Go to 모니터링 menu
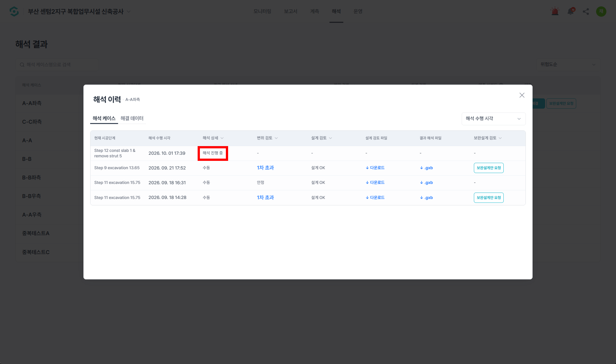The height and width of the screenshot is (364, 616). pos(262,12)
